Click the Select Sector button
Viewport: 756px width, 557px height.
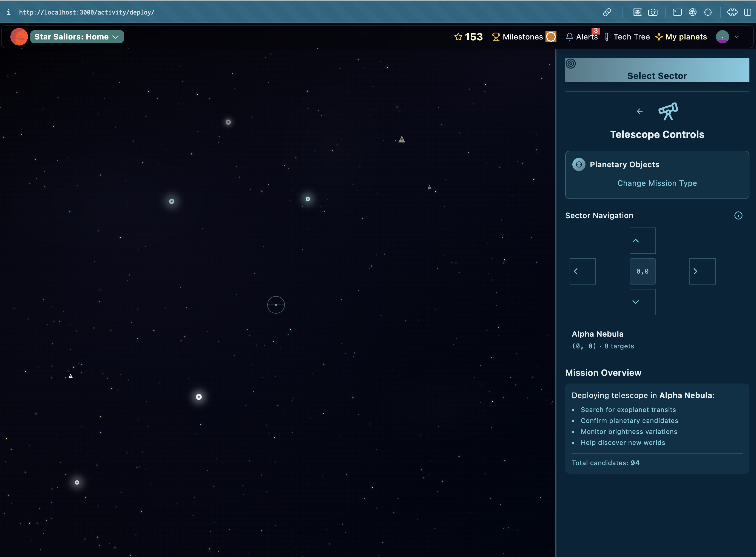click(657, 76)
